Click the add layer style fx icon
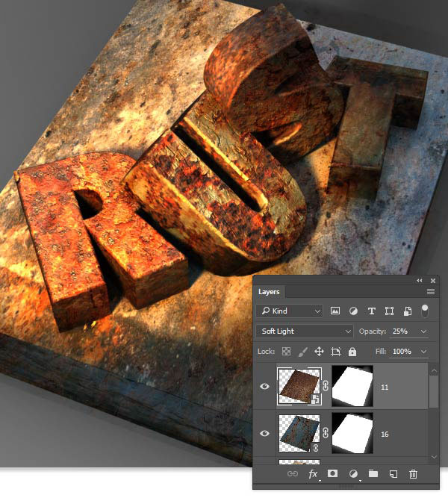Viewport: 448px width, 498px height. point(314,473)
